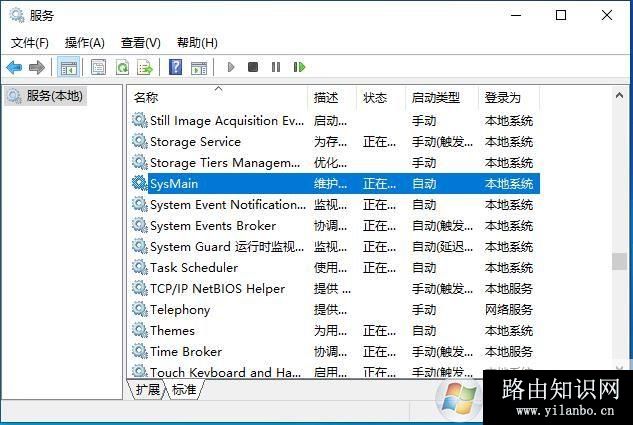The width and height of the screenshot is (633, 425).
Task: Minimize the 服务 window
Action: tap(516, 15)
